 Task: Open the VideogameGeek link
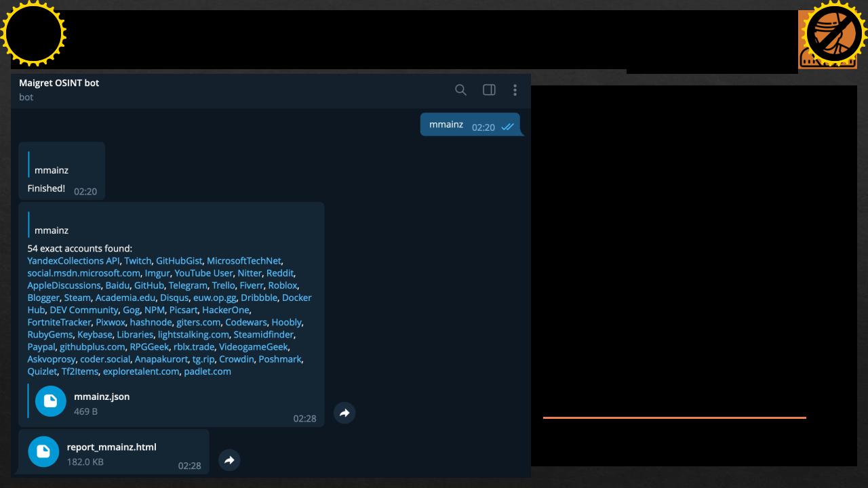click(253, 346)
